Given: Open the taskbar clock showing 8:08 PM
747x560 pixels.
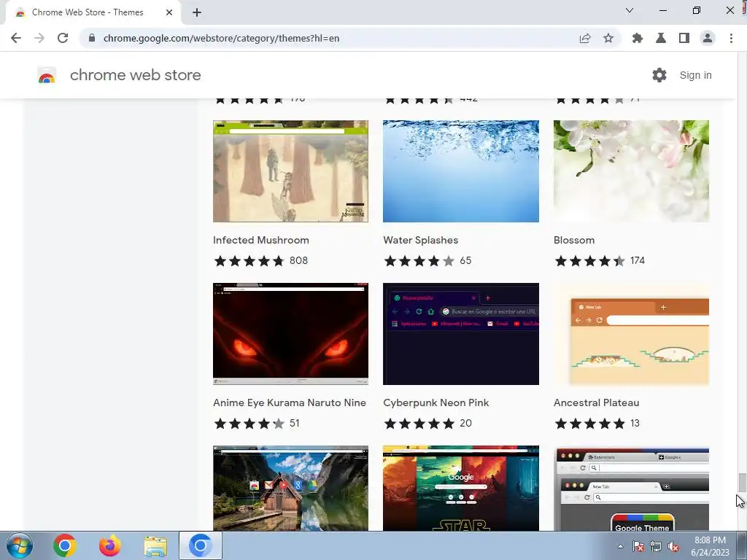Looking at the screenshot, I should [x=710, y=546].
